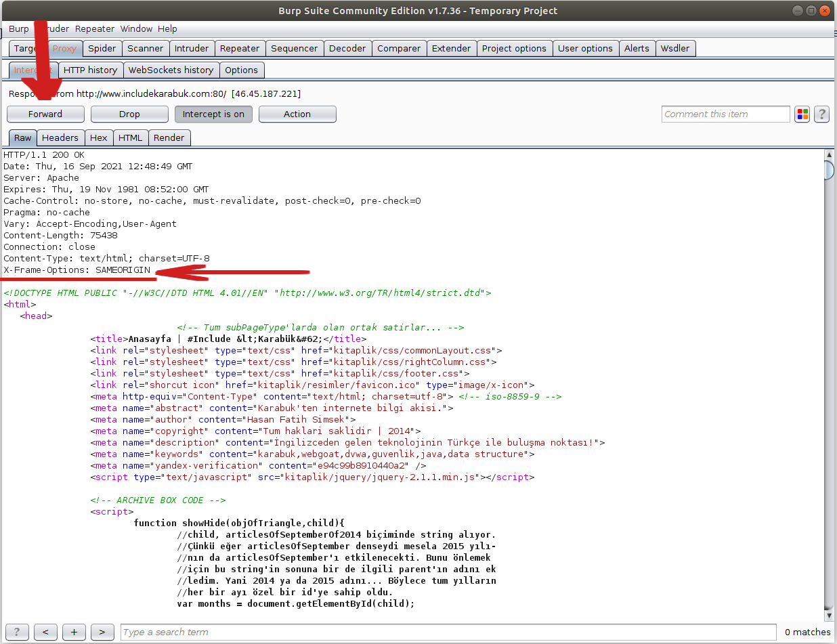Click the Content-Length: 75438 header line
Image resolution: width=837 pixels, height=644 pixels.
[x=60, y=236]
